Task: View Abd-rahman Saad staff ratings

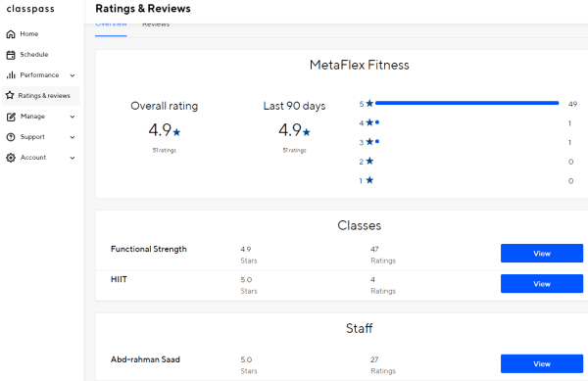Action: click(x=542, y=363)
